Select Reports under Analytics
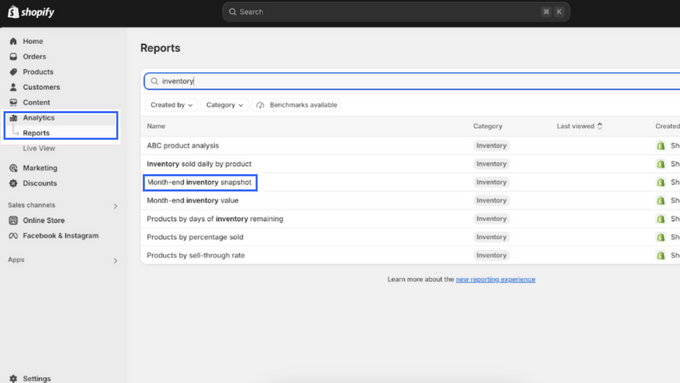 click(x=36, y=133)
